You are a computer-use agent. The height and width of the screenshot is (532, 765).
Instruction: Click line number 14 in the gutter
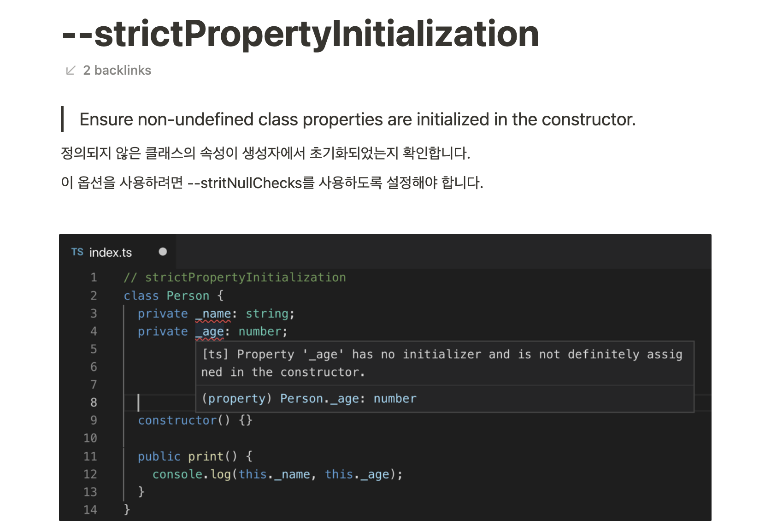pyautogui.click(x=90, y=510)
